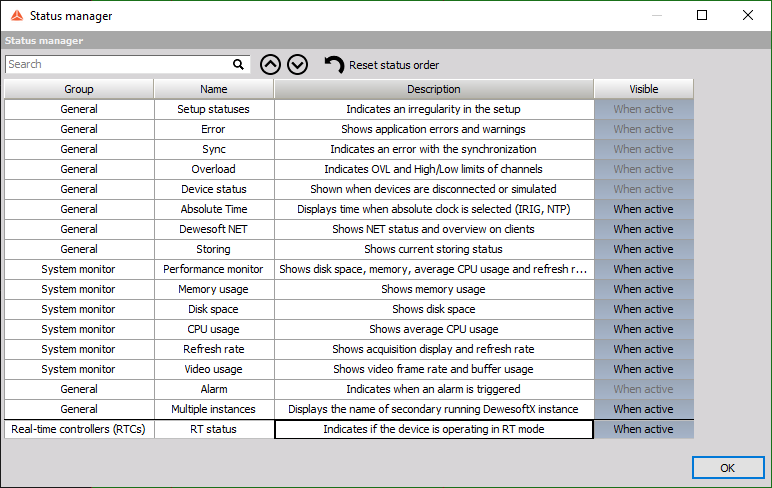The height and width of the screenshot is (488, 772).
Task: Click 'Shows application errors and warnings' description
Action: [434, 130]
